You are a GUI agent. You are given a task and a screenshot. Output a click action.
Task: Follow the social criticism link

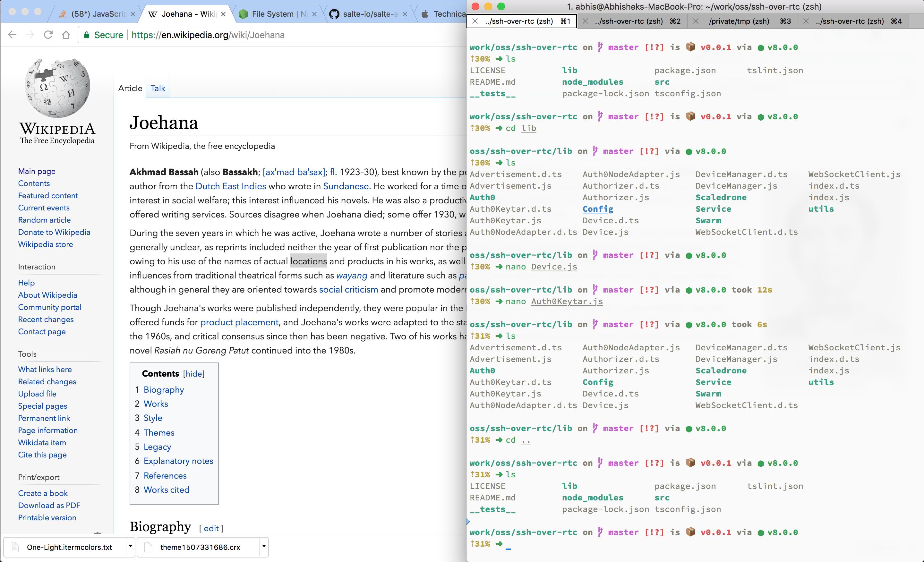(x=348, y=289)
